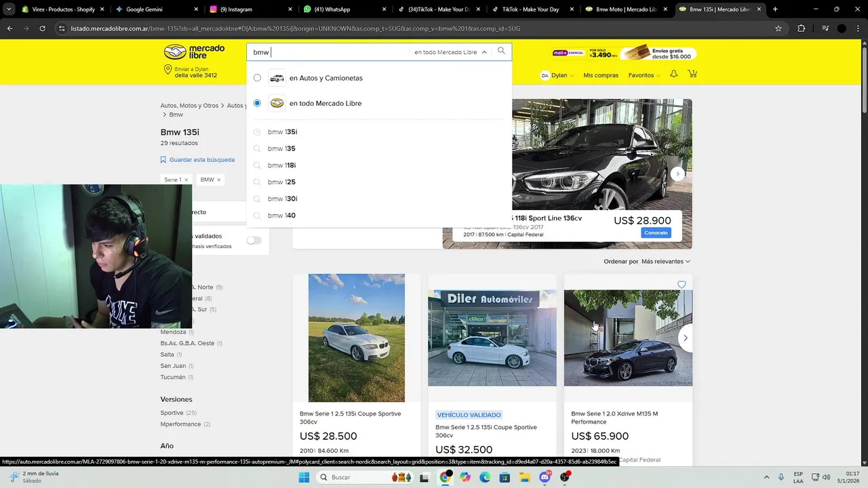
Task: Click the Mercado Libre logo
Action: [x=195, y=52]
